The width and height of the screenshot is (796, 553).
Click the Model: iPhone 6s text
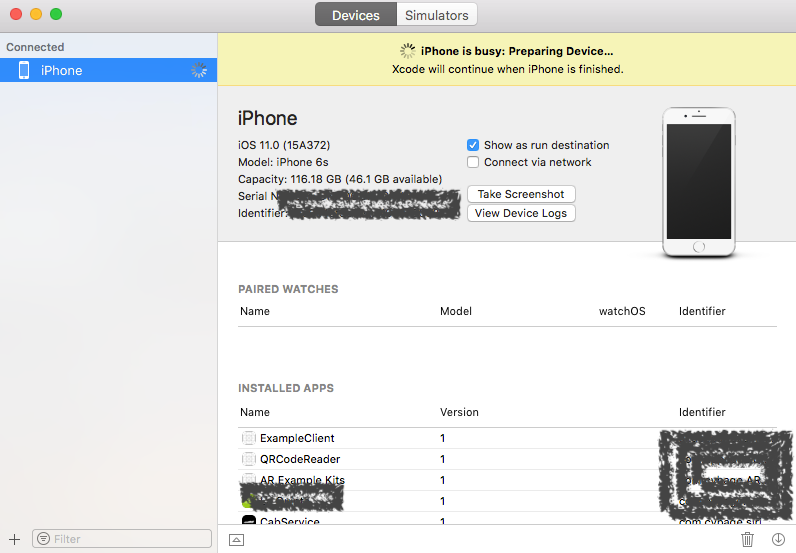[283, 162]
